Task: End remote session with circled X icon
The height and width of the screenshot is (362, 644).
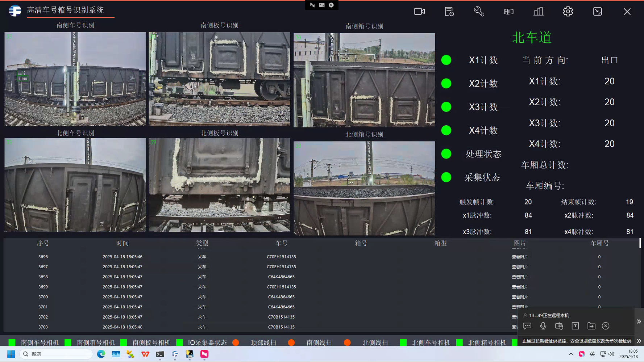Action: click(606, 326)
